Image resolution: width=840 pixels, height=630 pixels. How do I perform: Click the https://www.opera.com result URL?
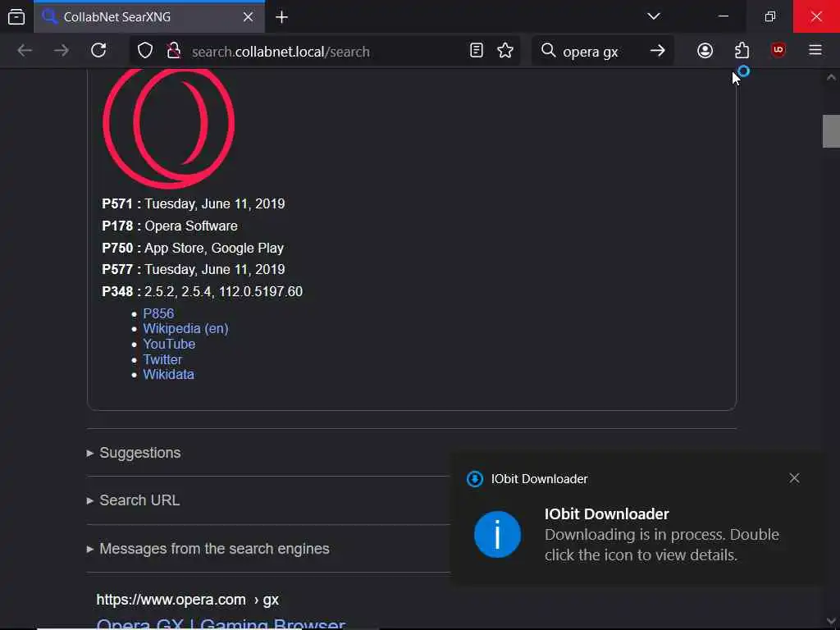188,600
